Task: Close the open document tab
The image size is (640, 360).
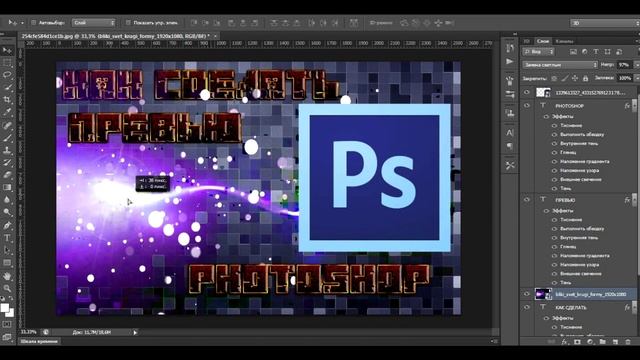Action: pos(216,36)
